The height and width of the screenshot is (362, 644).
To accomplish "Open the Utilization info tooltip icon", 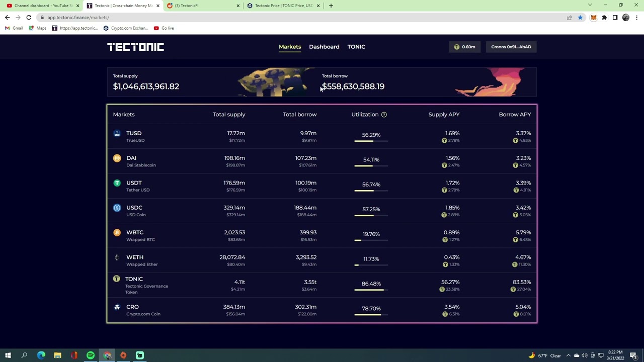I will [384, 115].
